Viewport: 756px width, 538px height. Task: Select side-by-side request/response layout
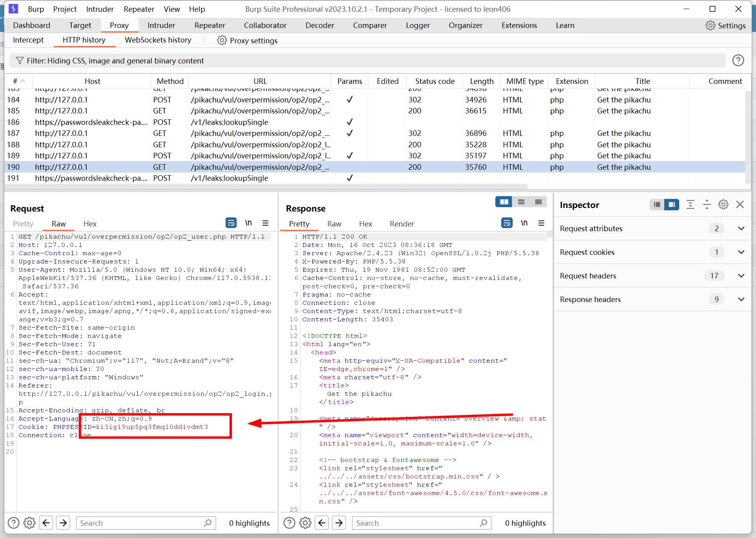(504, 202)
